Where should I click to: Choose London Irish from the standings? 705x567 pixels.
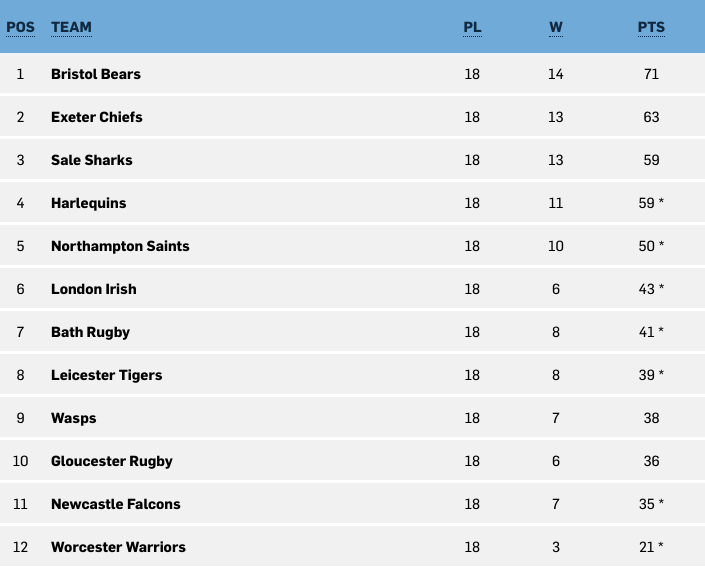pos(94,289)
